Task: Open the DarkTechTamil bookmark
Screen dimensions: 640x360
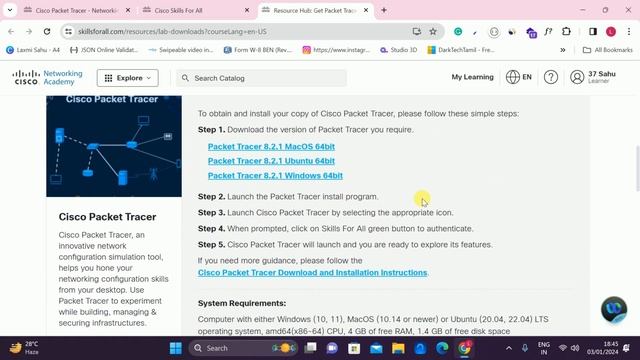Action: pyautogui.click(x=461, y=50)
